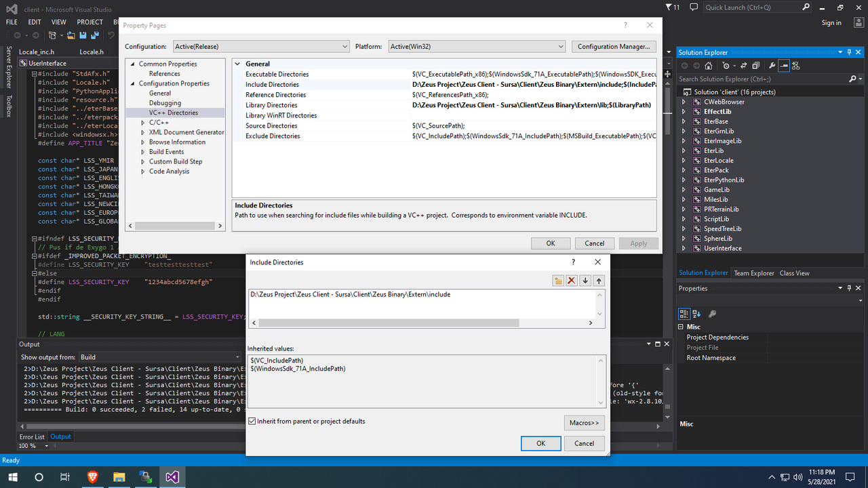Select the Library Directories property row
Image resolution: width=868 pixels, height=488 pixels.
445,106
